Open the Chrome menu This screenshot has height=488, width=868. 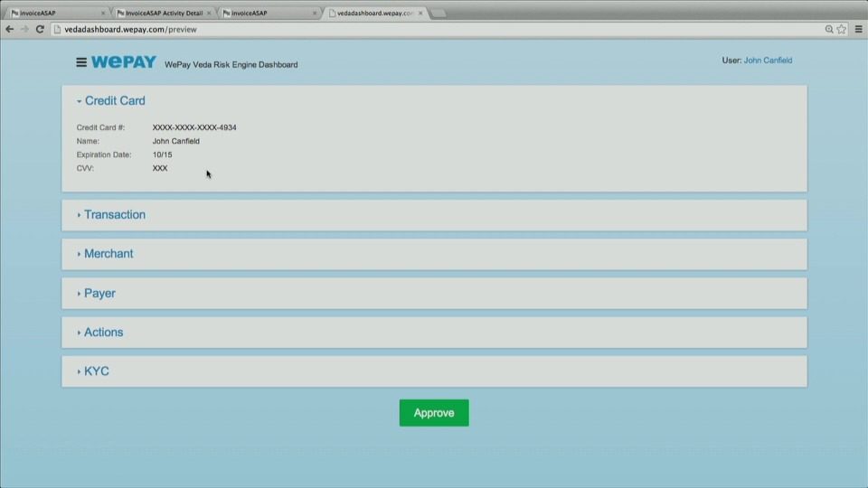coord(859,29)
